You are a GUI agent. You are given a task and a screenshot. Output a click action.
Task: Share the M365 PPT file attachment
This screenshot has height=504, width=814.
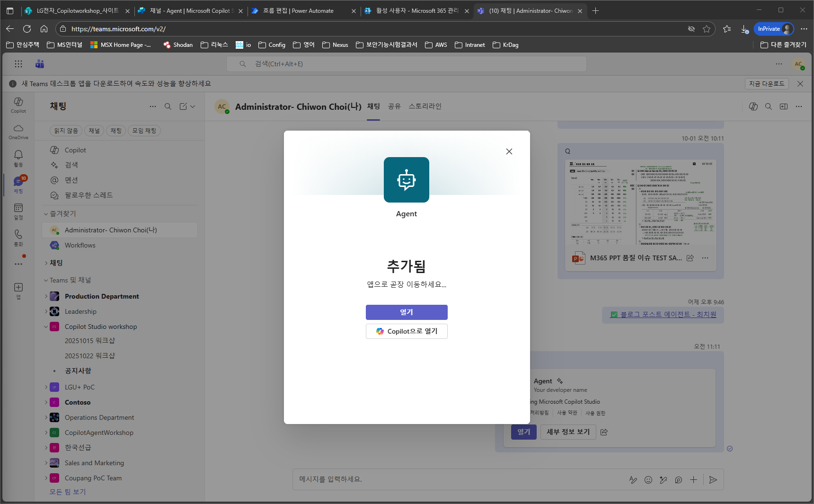(x=690, y=258)
